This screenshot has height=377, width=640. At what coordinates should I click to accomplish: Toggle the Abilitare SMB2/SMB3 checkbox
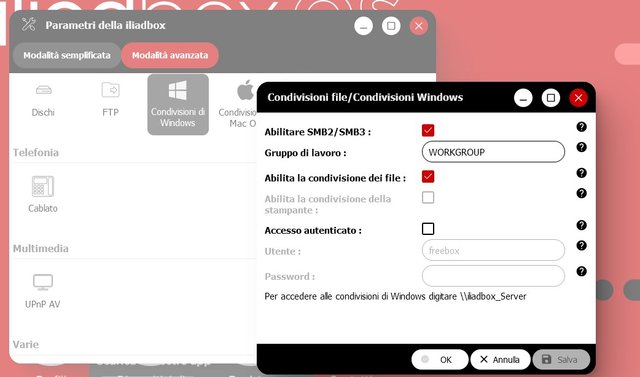coord(428,130)
